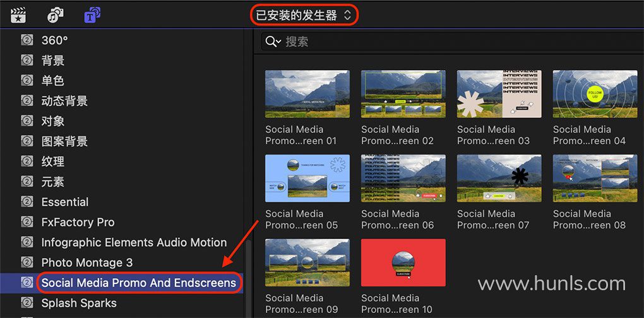
Task: Select Social Media Promo...reen 06 thumbnail
Action: pyautogui.click(x=403, y=178)
